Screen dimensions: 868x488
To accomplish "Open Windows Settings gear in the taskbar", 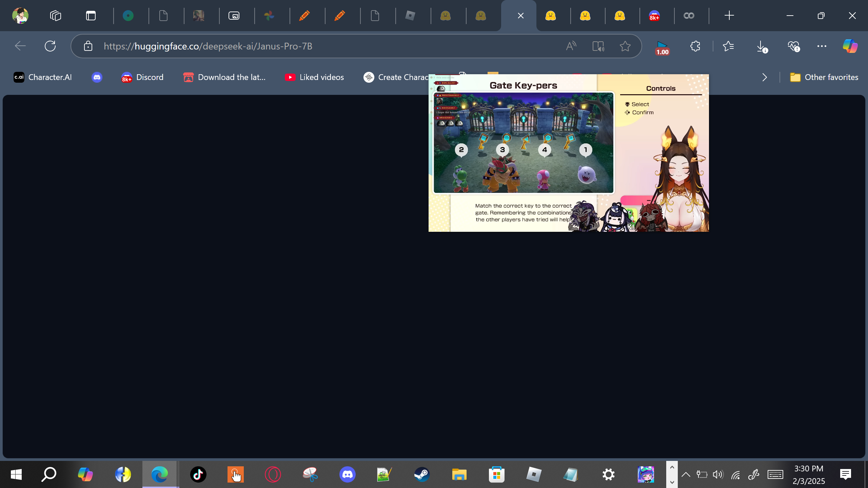I will 609,474.
